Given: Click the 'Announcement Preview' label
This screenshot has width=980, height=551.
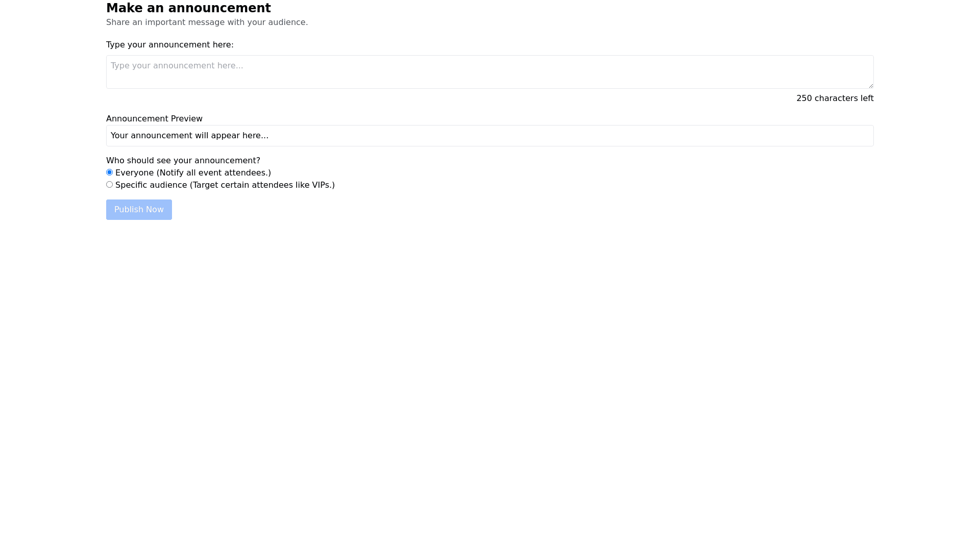Looking at the screenshot, I should click(154, 119).
